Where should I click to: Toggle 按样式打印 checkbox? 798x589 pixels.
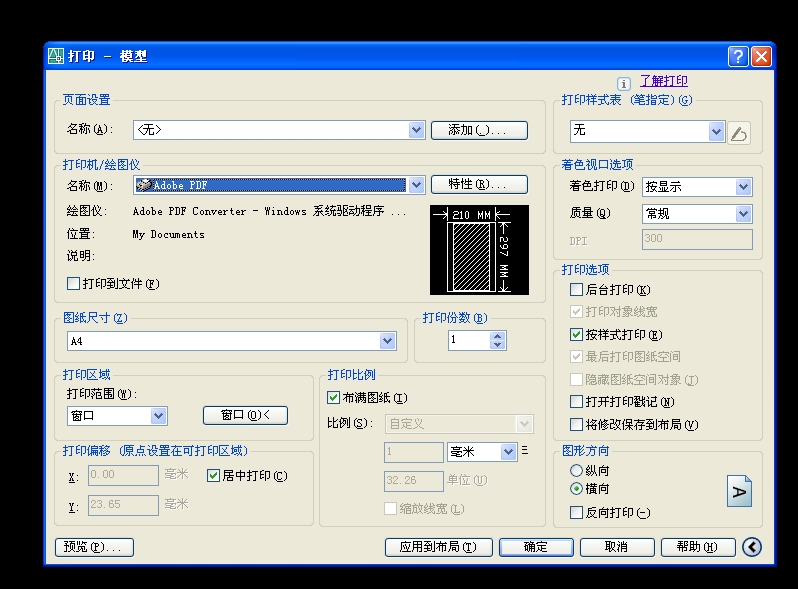pos(576,334)
